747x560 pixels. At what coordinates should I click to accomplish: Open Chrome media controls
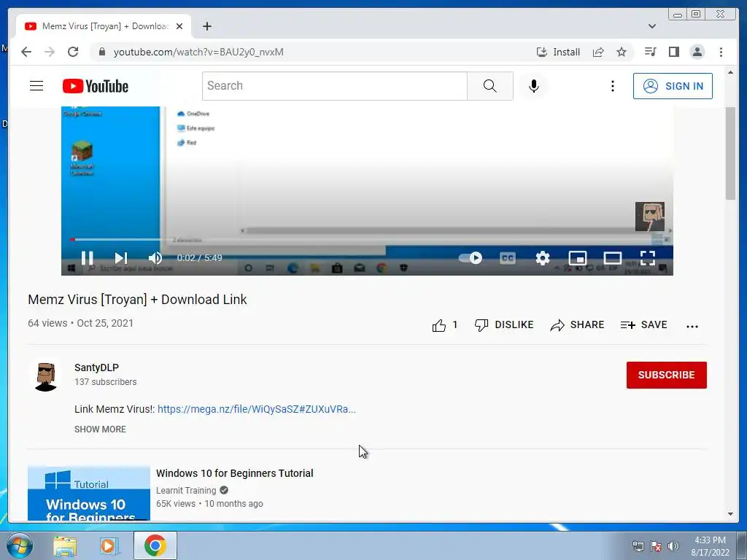pyautogui.click(x=650, y=52)
